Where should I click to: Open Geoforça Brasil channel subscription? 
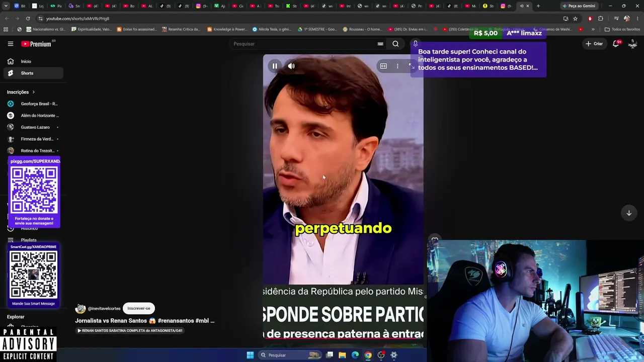click(33, 104)
